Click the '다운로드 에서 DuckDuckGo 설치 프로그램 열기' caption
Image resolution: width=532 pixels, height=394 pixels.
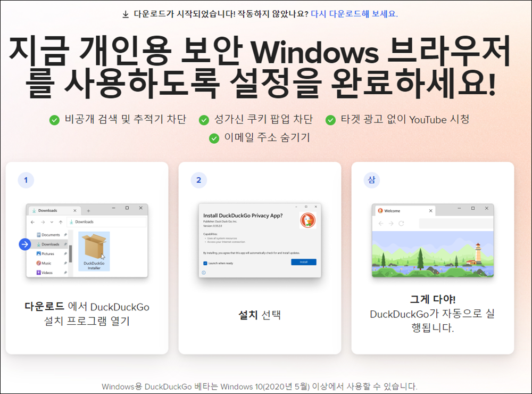pos(87,314)
